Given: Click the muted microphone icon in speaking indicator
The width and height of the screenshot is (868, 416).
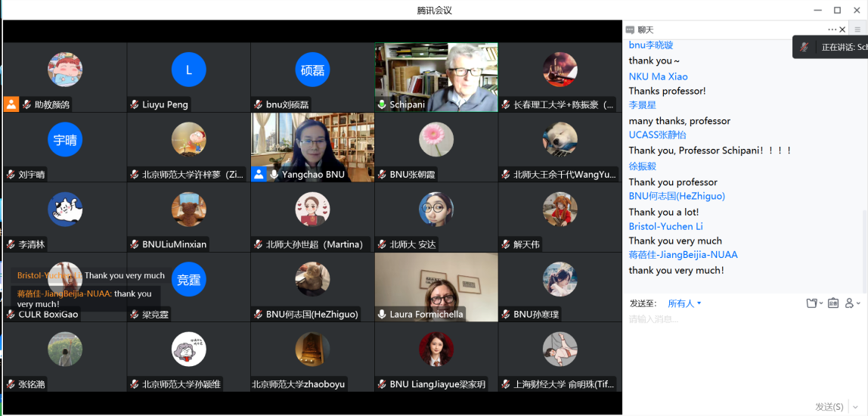Looking at the screenshot, I should coord(804,47).
